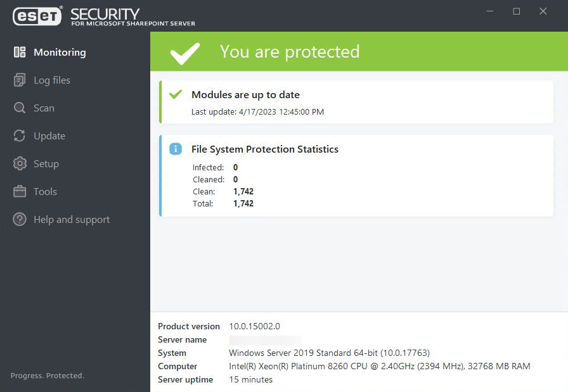Click the You are protected banner

pyautogui.click(x=290, y=51)
